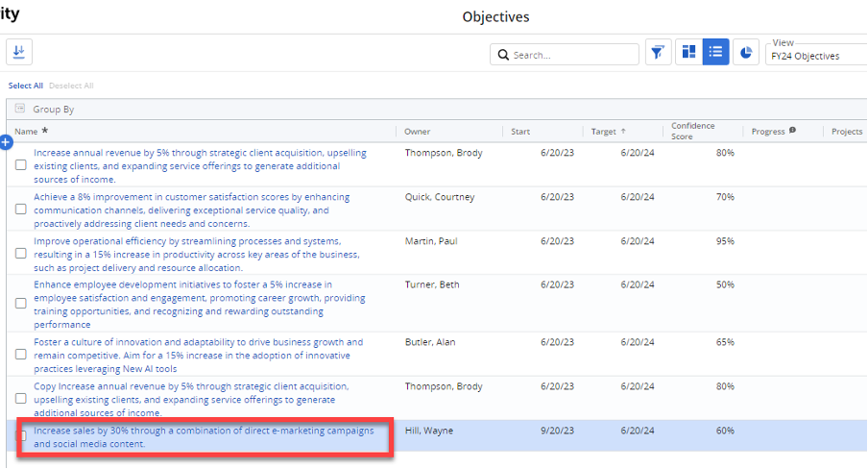Screen dimensions: 868x469
Task: Click owner cell Hill, Wayne
Action: (x=429, y=431)
